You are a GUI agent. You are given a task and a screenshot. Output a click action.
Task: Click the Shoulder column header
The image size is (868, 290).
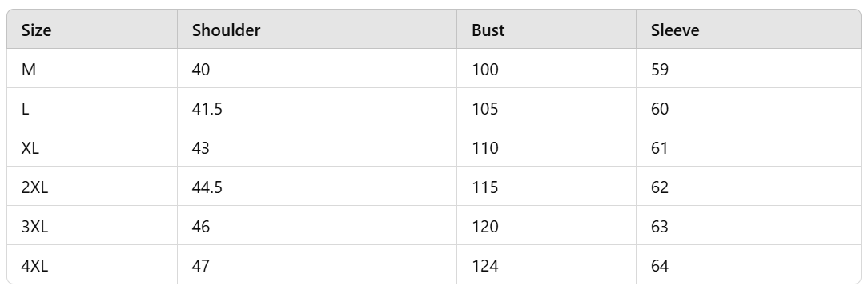click(317, 30)
